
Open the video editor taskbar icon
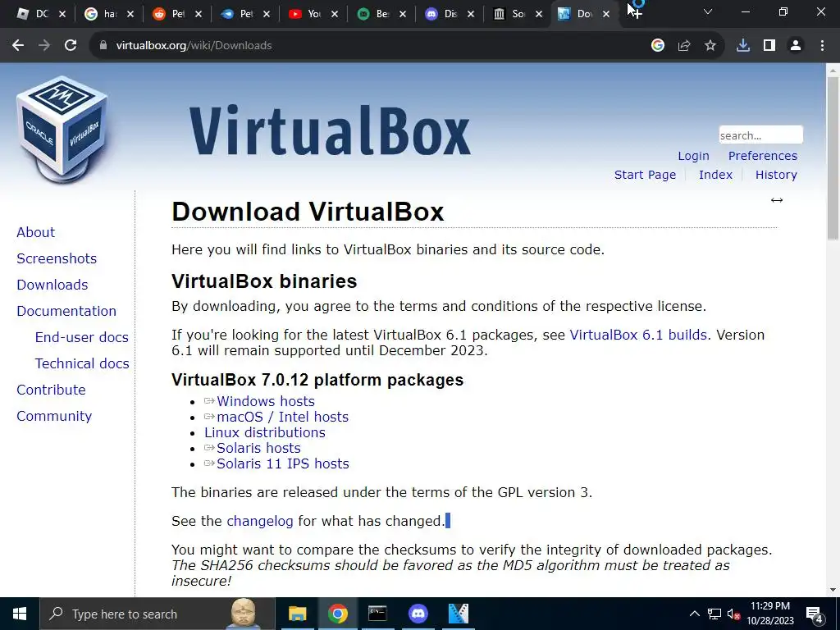(x=458, y=614)
